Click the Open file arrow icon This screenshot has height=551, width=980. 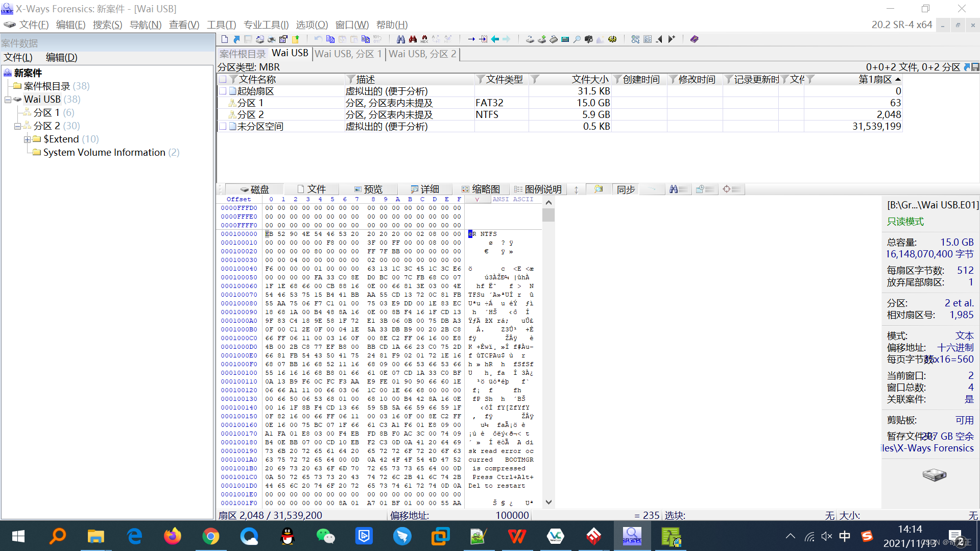[x=236, y=39]
